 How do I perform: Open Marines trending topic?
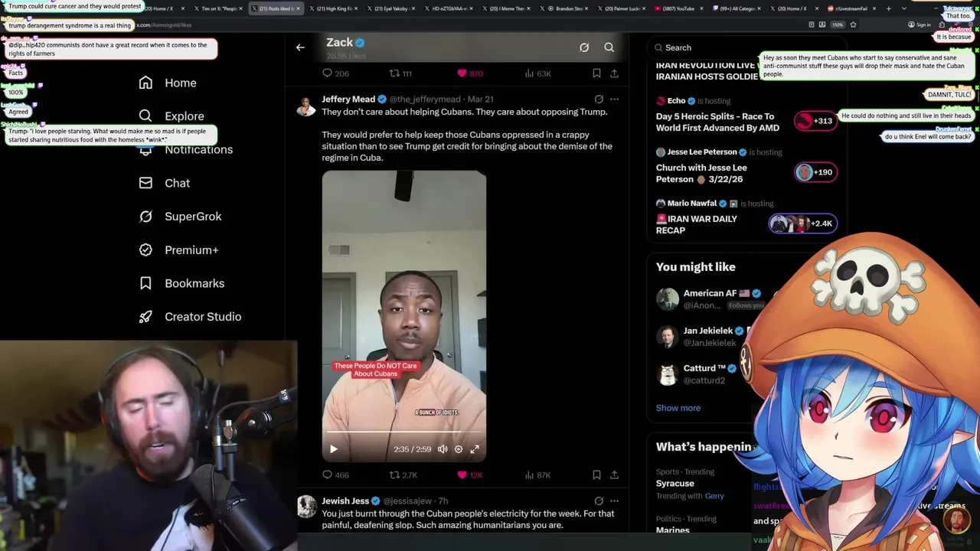point(672,530)
